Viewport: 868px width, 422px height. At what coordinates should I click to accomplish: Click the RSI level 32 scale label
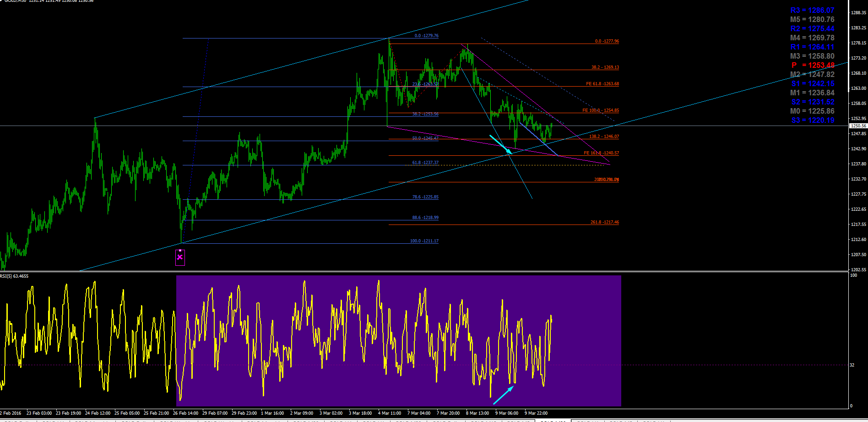852,365
